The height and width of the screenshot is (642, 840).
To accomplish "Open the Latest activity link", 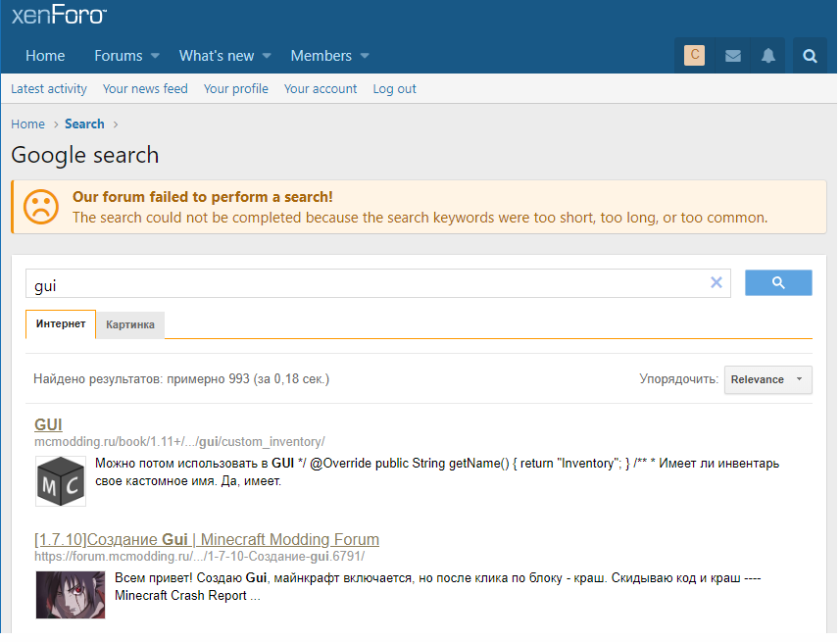I will tap(49, 88).
